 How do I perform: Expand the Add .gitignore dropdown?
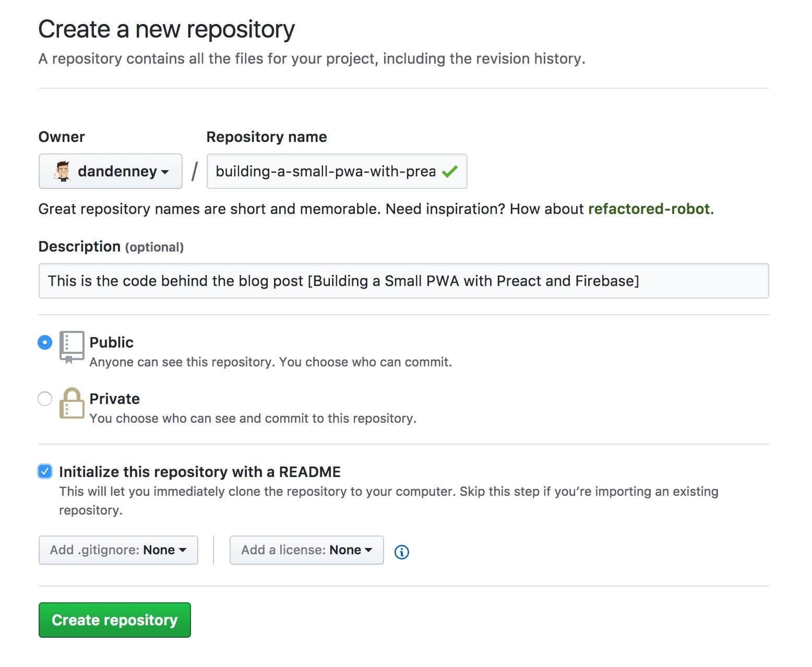118,550
